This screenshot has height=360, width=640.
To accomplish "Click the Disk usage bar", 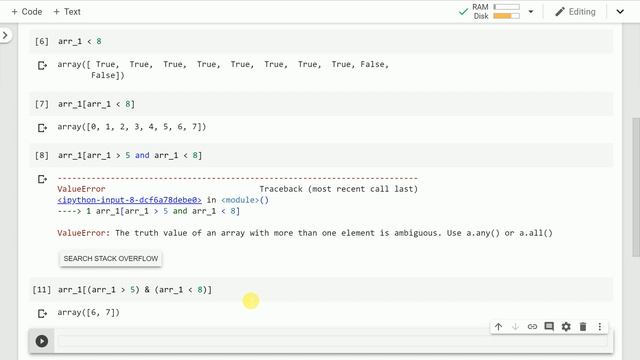I will pos(507,16).
